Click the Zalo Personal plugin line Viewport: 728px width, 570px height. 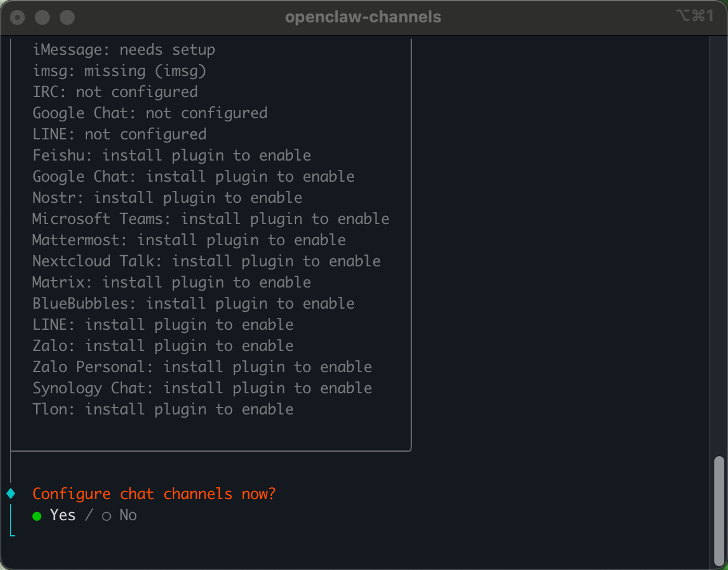coord(202,367)
